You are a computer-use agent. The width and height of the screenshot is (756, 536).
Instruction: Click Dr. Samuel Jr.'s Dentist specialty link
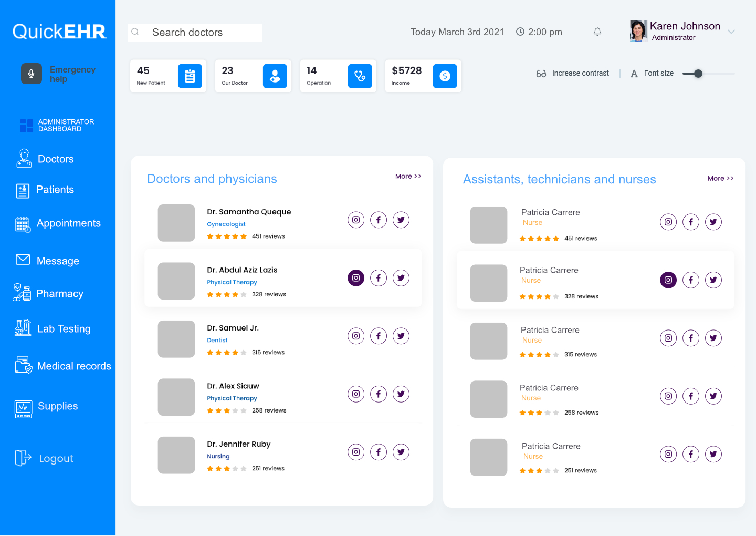pos(217,341)
